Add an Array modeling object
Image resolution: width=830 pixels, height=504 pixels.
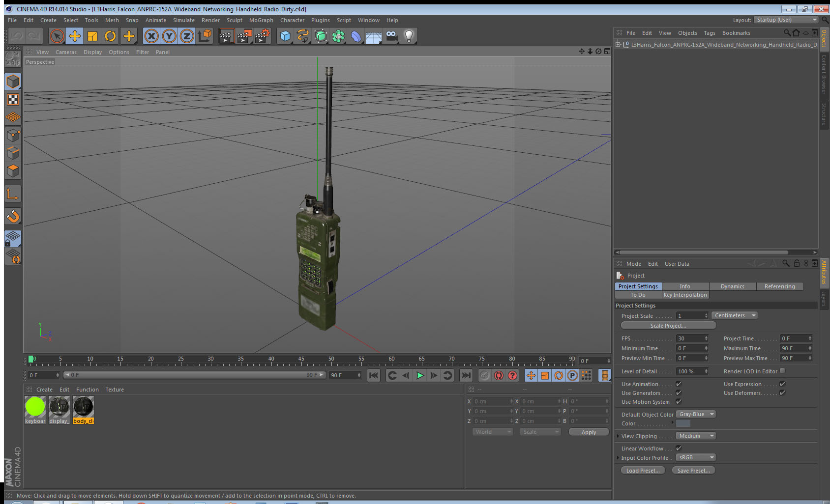[338, 36]
